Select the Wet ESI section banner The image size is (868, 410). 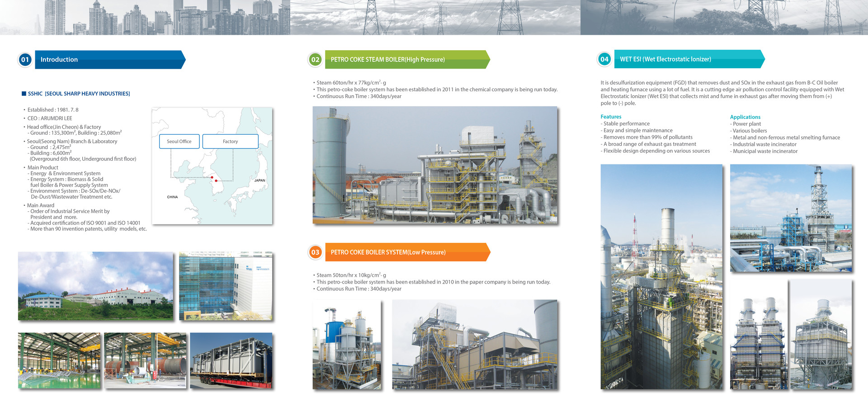pyautogui.click(x=689, y=59)
